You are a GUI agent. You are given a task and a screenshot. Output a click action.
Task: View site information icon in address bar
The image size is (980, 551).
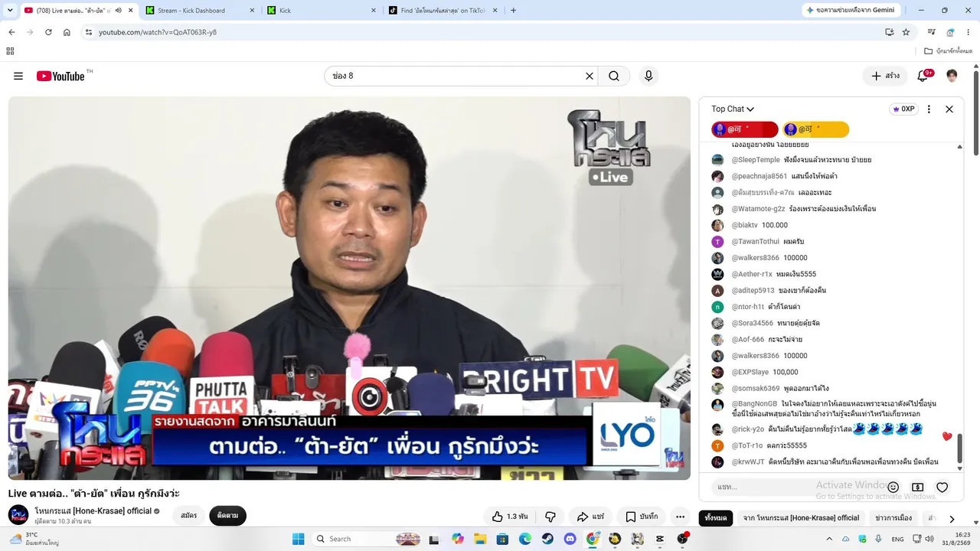89,32
